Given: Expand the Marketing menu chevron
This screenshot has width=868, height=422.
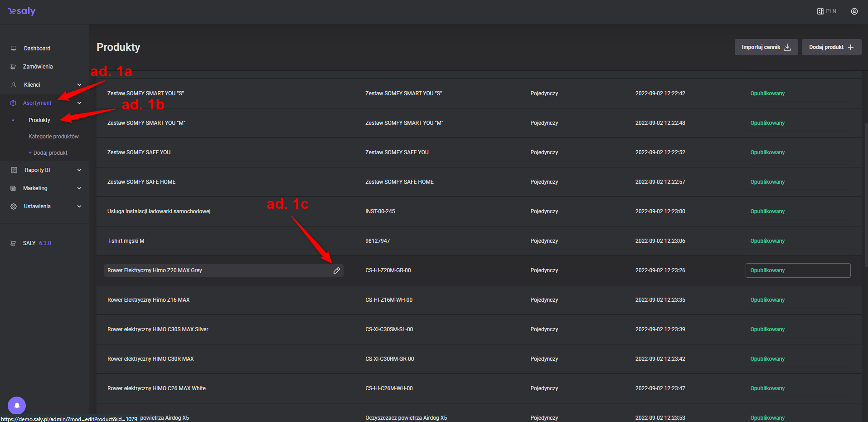Looking at the screenshot, I should (79, 188).
